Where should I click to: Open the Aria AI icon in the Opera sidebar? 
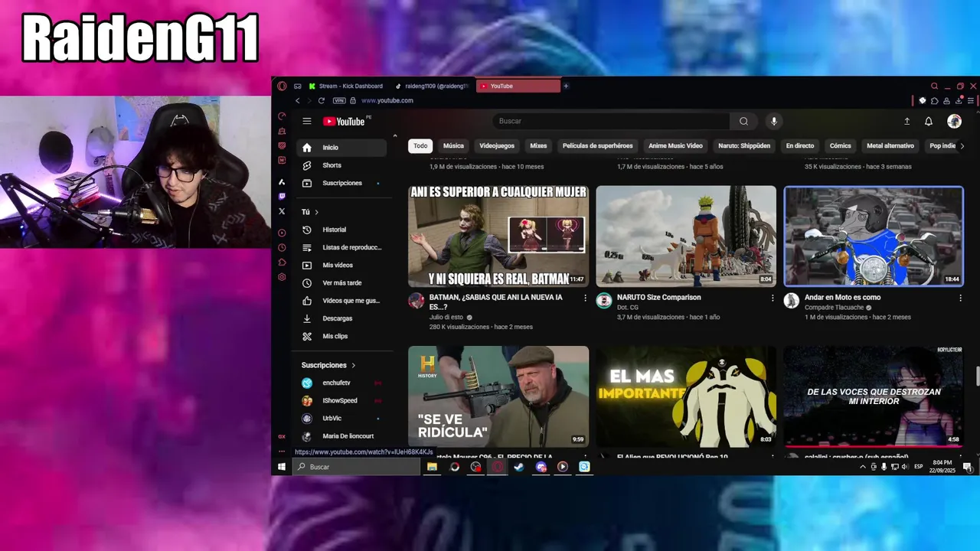(x=282, y=181)
